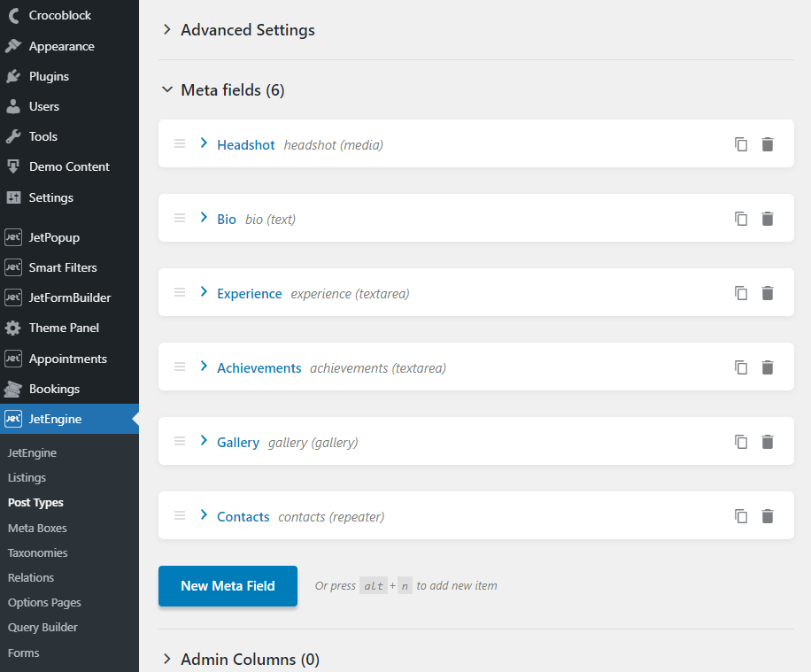
Task: Delete the Headshot meta field
Action: click(x=768, y=144)
